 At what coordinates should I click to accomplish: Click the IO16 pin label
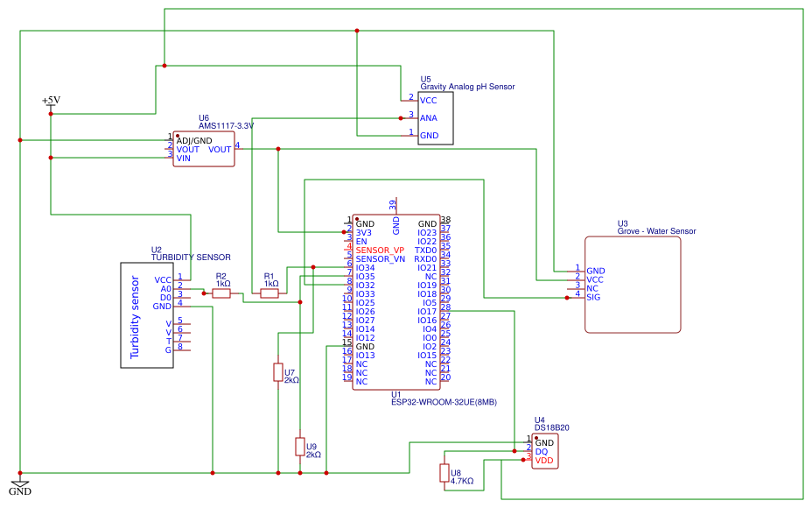tap(427, 321)
